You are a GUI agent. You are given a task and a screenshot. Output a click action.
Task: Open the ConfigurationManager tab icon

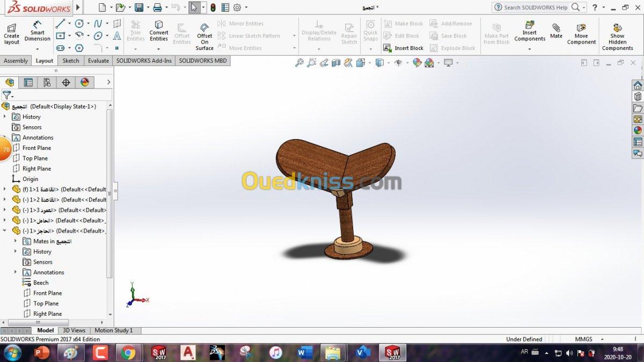(x=47, y=82)
